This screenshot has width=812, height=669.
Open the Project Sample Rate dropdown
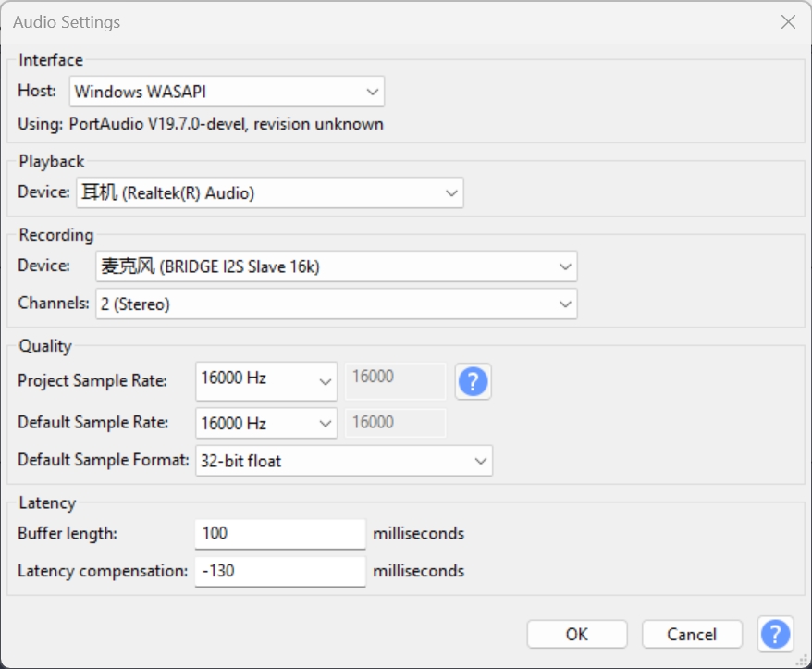pos(266,381)
